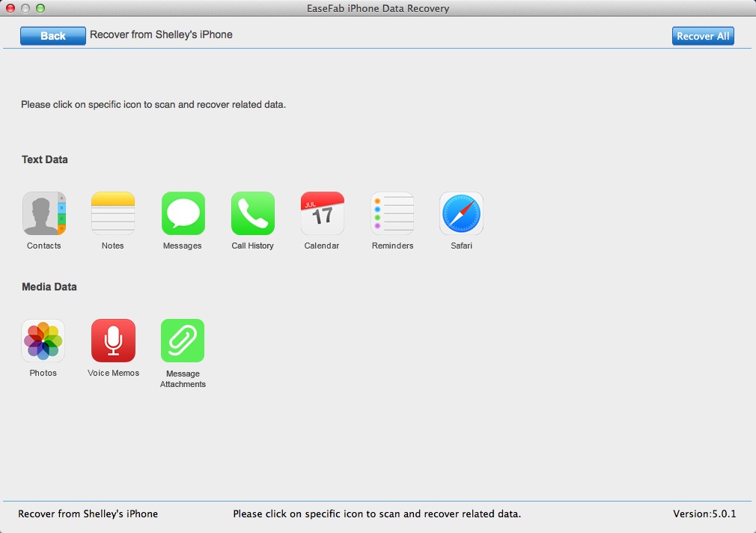Click "Recover from Shelley's iPhone" header text

coord(161,34)
